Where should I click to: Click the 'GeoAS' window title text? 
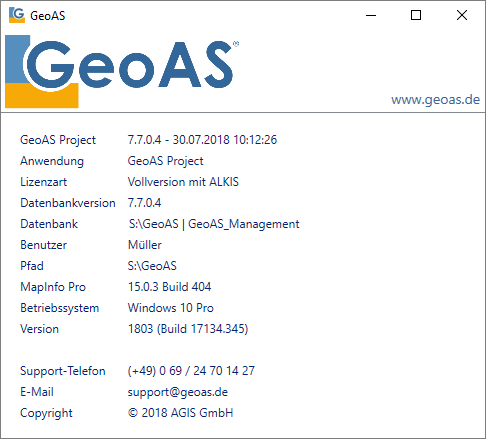pos(48,16)
